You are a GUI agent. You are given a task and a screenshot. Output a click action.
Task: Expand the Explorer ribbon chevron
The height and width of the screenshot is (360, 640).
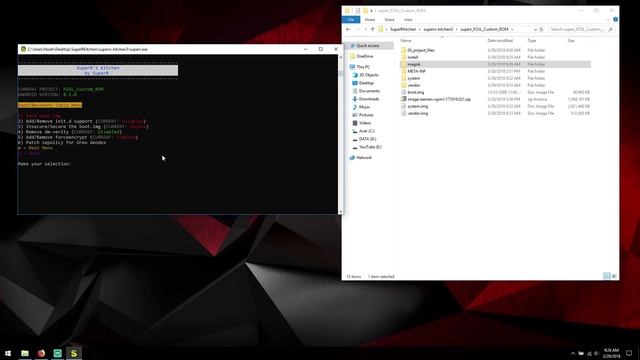[607, 20]
